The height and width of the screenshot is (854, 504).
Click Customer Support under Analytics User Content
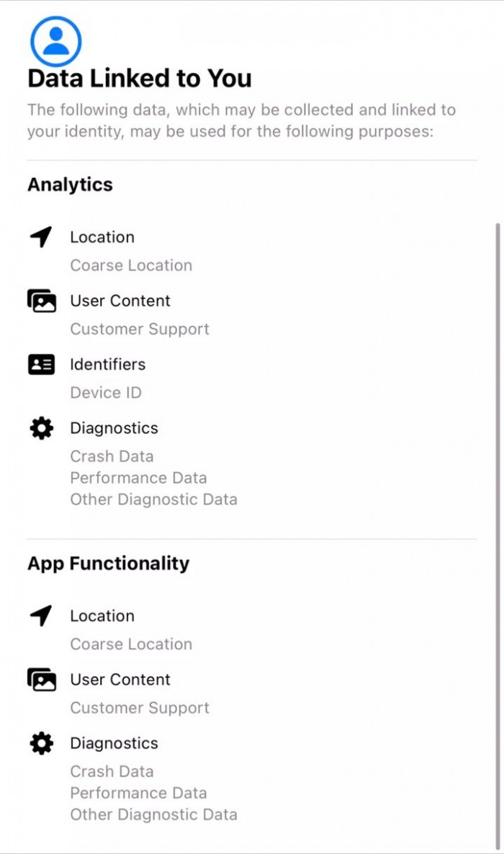(140, 329)
